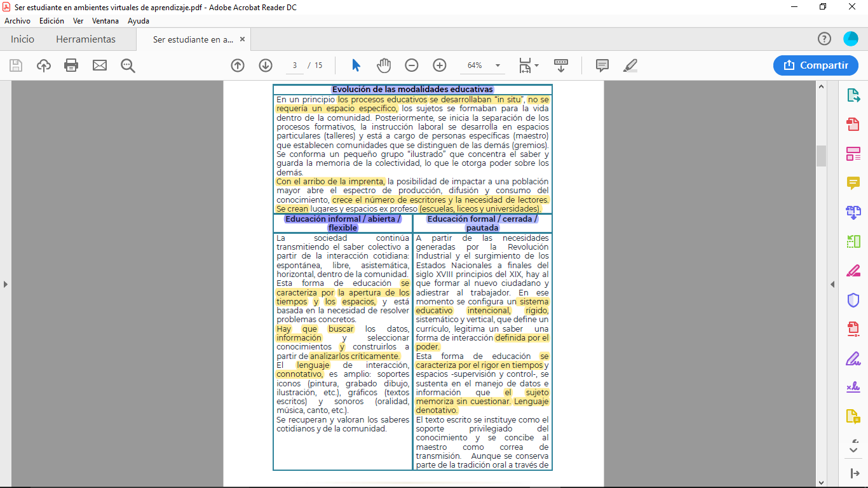Click the Save file icon
Screen dimensions: 868x488
(16, 65)
